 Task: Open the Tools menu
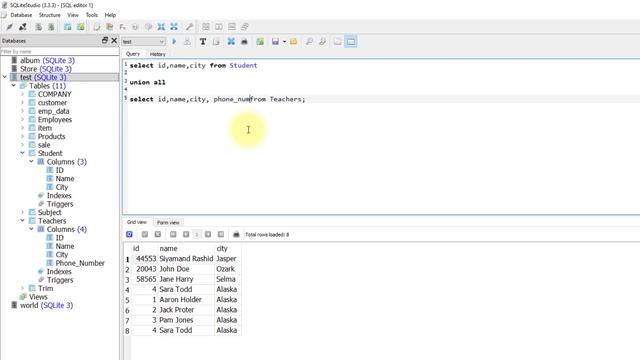click(91, 15)
